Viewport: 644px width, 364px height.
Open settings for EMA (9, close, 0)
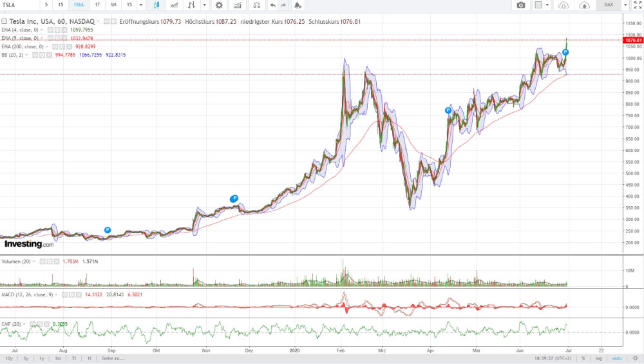[x=57, y=38]
